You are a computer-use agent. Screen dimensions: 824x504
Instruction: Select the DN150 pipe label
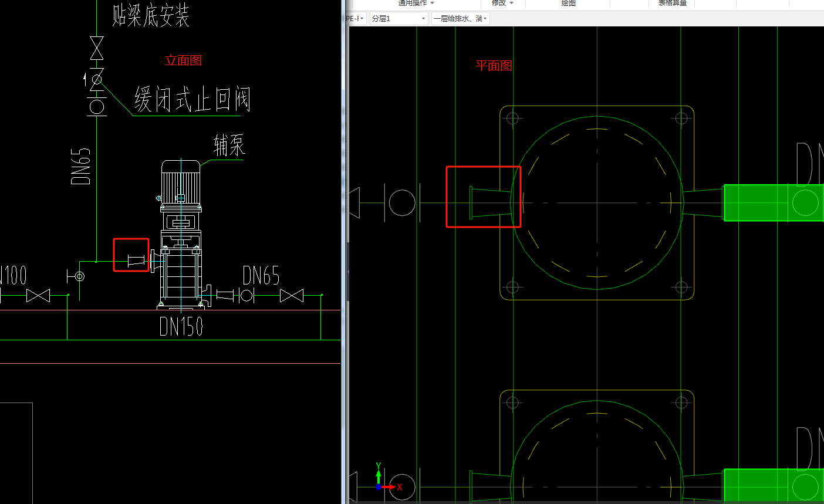click(x=181, y=326)
